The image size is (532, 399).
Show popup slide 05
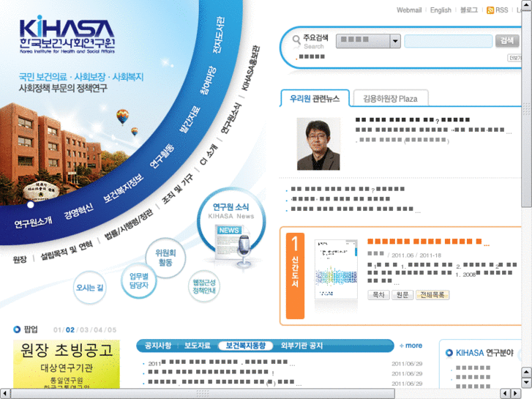(x=112, y=329)
